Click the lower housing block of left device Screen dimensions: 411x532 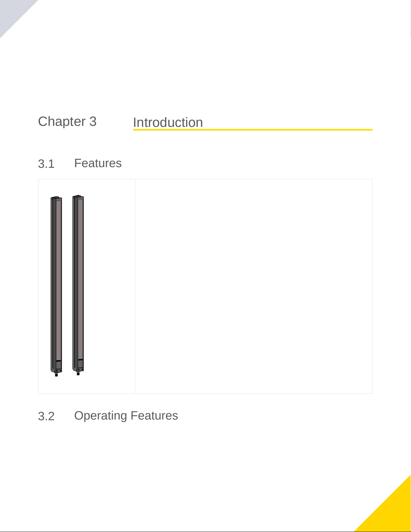tap(58, 365)
